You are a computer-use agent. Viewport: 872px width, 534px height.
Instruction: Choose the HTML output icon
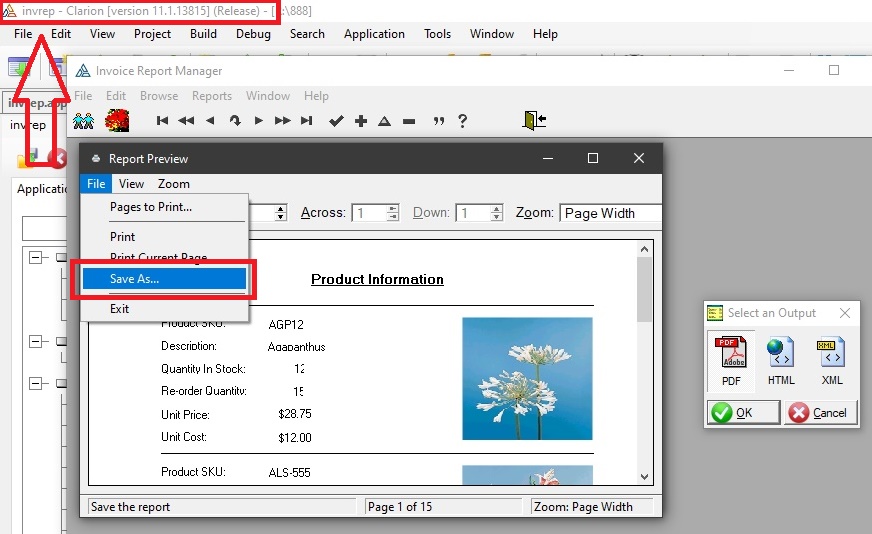point(781,360)
